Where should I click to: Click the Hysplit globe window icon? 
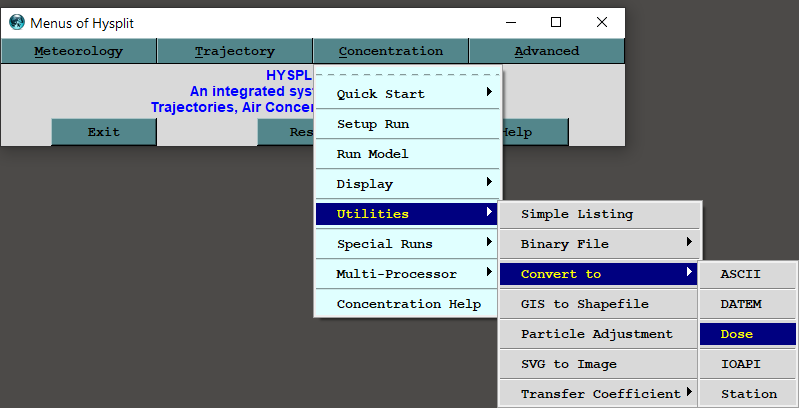click(x=17, y=22)
